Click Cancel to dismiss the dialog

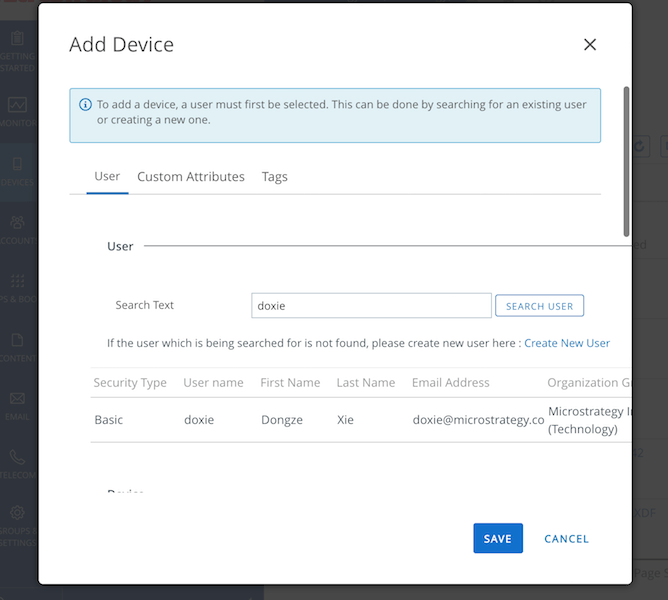tap(566, 539)
